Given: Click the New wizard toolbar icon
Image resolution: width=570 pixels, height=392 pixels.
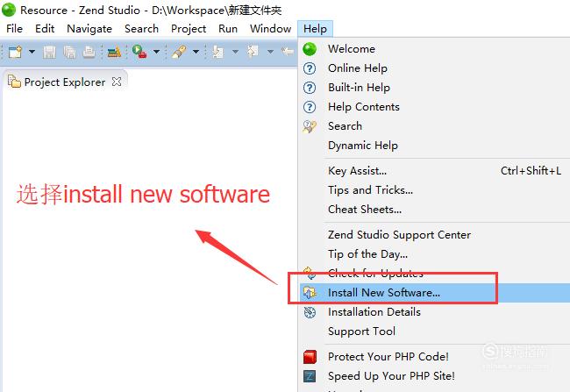Looking at the screenshot, I should tap(16, 52).
